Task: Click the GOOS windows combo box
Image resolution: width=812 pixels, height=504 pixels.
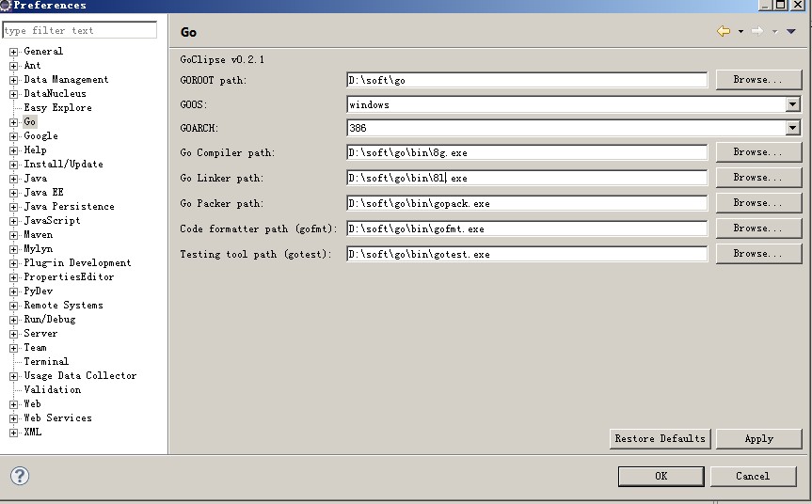Action: (573, 104)
